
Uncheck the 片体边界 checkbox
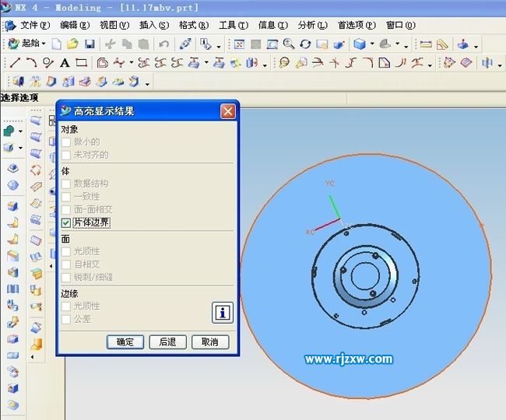coord(66,223)
